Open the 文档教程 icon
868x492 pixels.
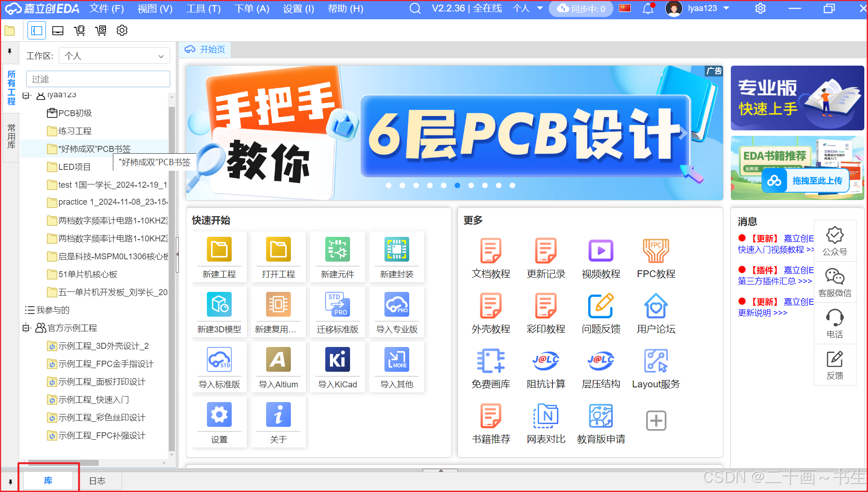point(491,251)
